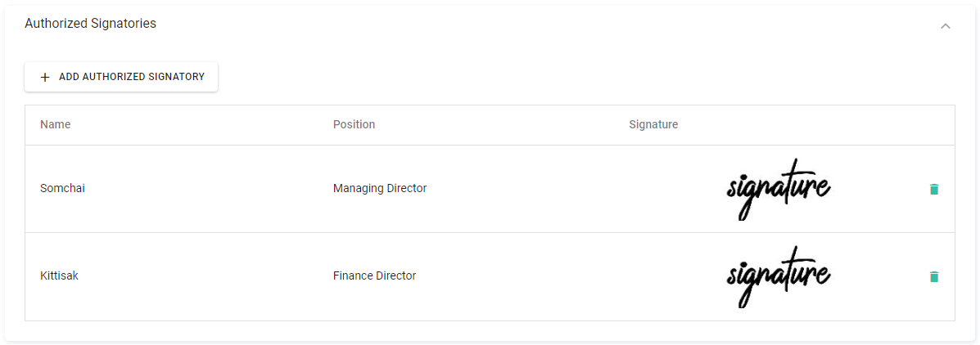Click the Managing Director position cell
This screenshot has height=345, width=980.
[x=380, y=188]
